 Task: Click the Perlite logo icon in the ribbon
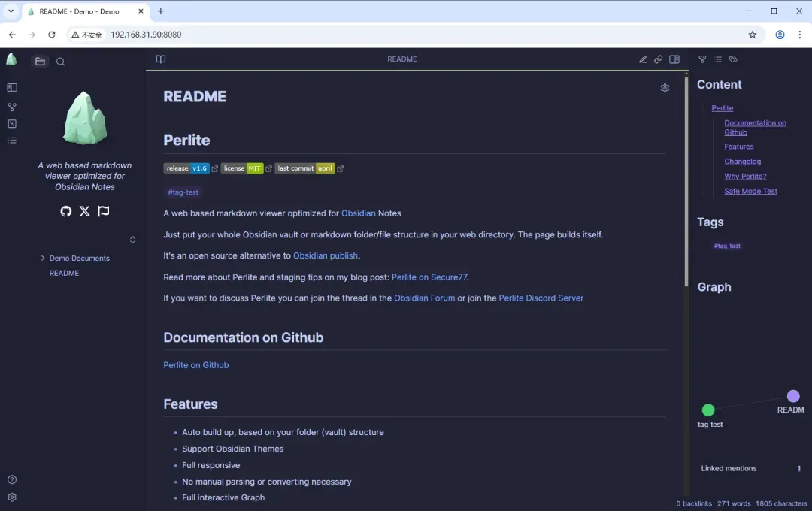tap(11, 60)
